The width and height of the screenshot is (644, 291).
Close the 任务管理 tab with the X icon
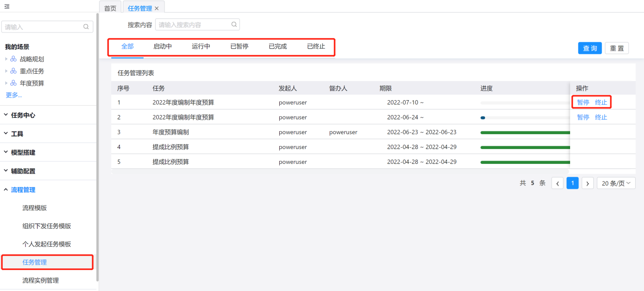point(157,8)
